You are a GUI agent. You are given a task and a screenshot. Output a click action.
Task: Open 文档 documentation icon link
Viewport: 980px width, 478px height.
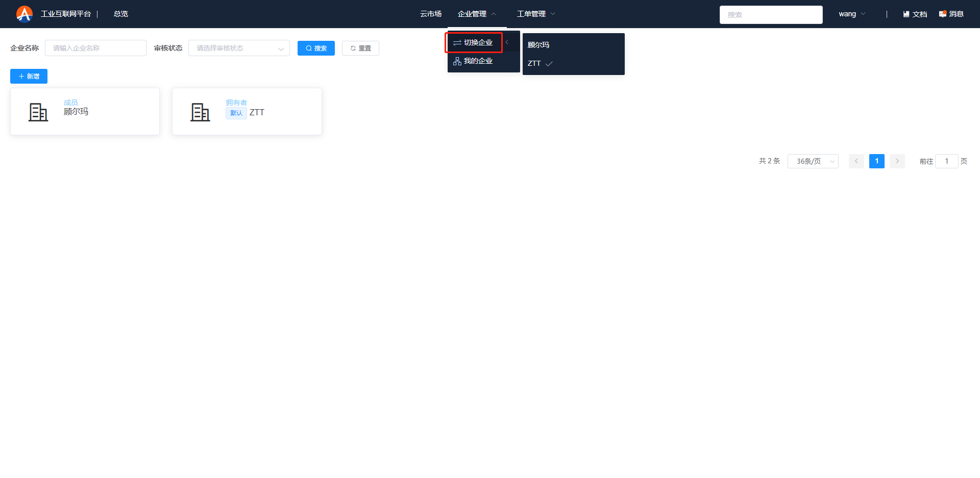(x=915, y=14)
